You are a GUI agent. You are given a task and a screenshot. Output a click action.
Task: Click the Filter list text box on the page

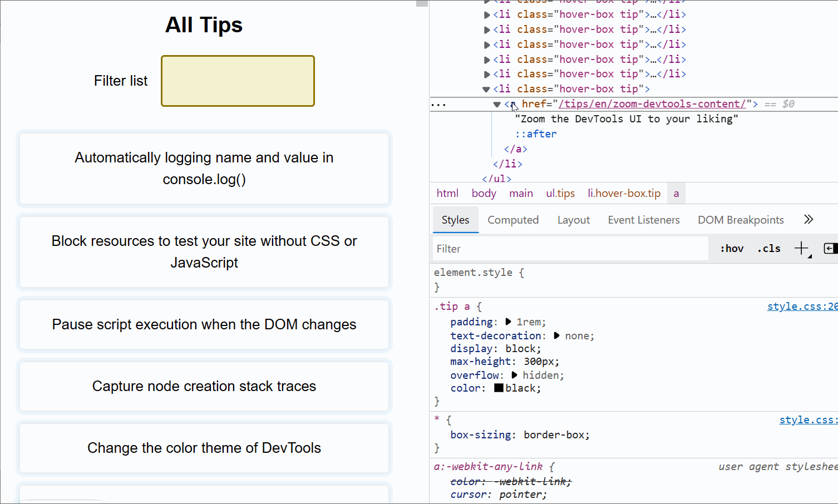pos(238,81)
